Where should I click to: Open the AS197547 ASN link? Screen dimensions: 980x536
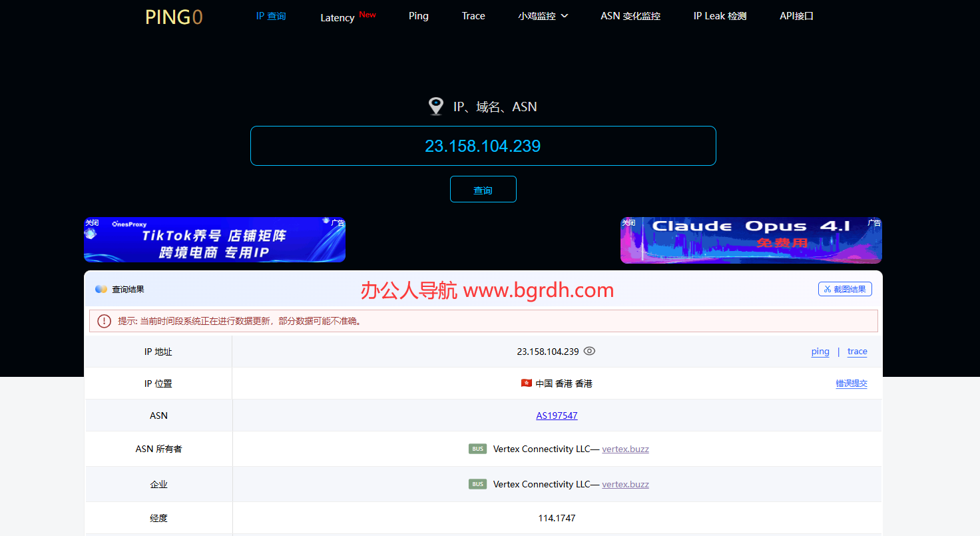coord(557,415)
